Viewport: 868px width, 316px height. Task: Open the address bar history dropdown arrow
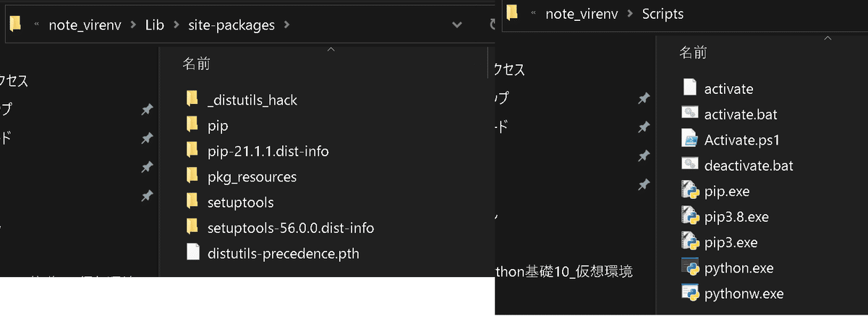[456, 25]
